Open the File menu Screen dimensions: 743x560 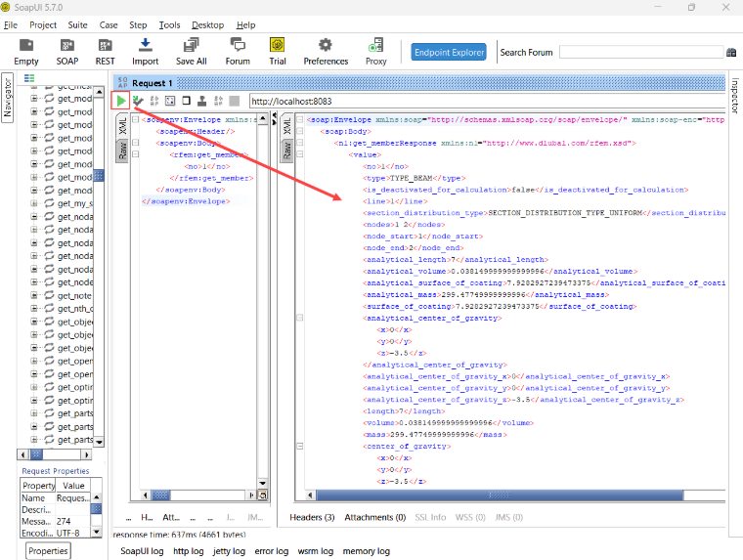click(x=11, y=25)
